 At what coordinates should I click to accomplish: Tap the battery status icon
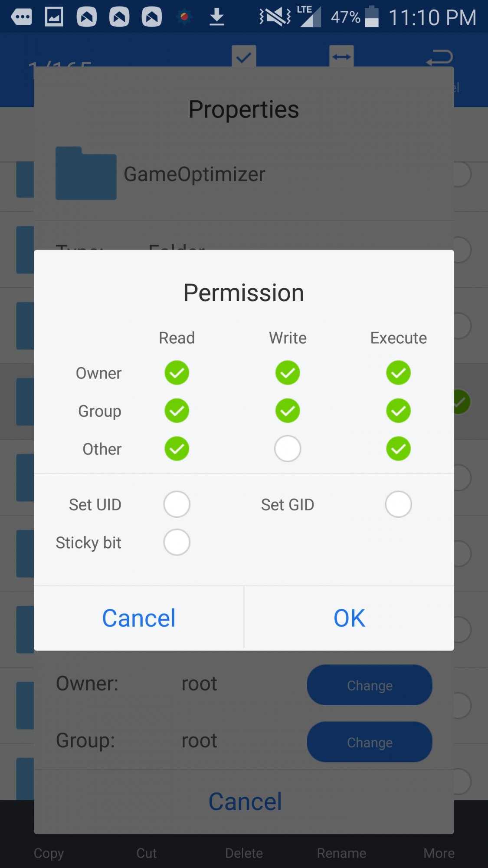pos(371,17)
